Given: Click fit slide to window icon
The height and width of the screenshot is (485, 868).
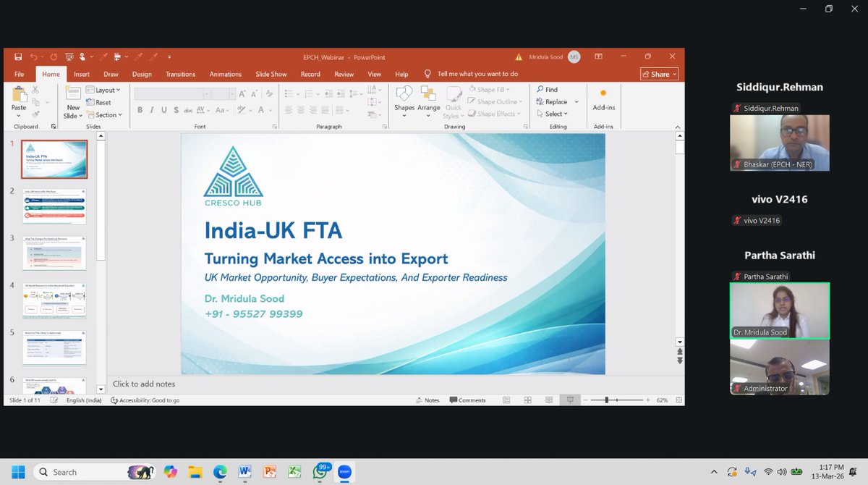Looking at the screenshot, I should click(x=678, y=400).
